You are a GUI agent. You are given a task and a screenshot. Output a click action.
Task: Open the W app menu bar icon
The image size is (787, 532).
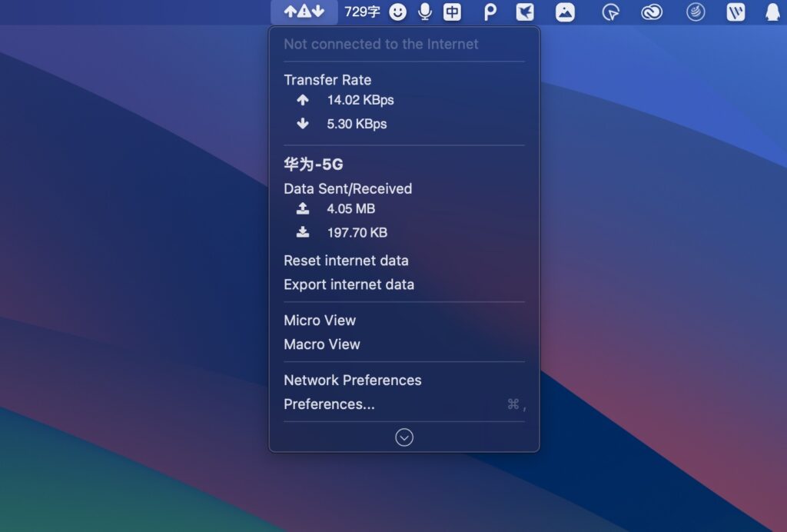[736, 12]
